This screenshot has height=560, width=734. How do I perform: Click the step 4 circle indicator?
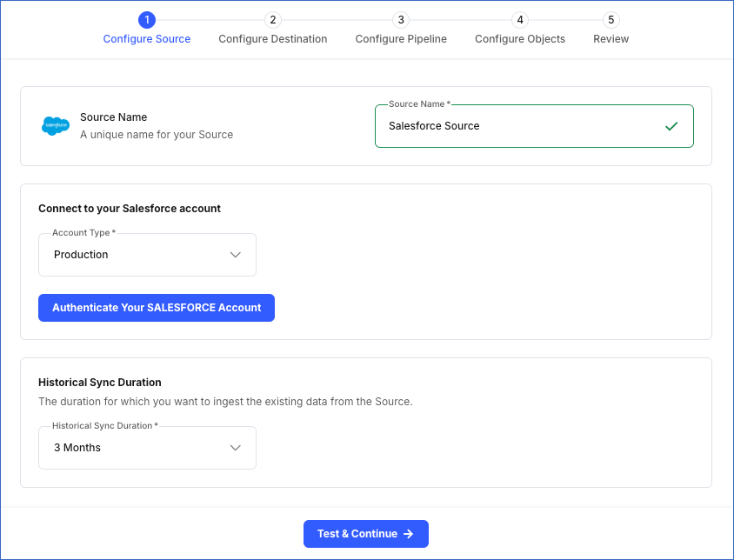point(519,19)
